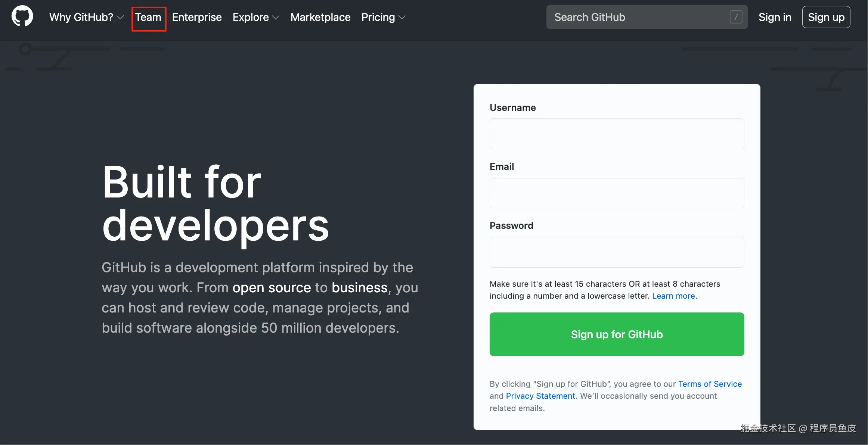868x445 pixels.
Task: Open the password Learn more link
Action: (x=673, y=296)
